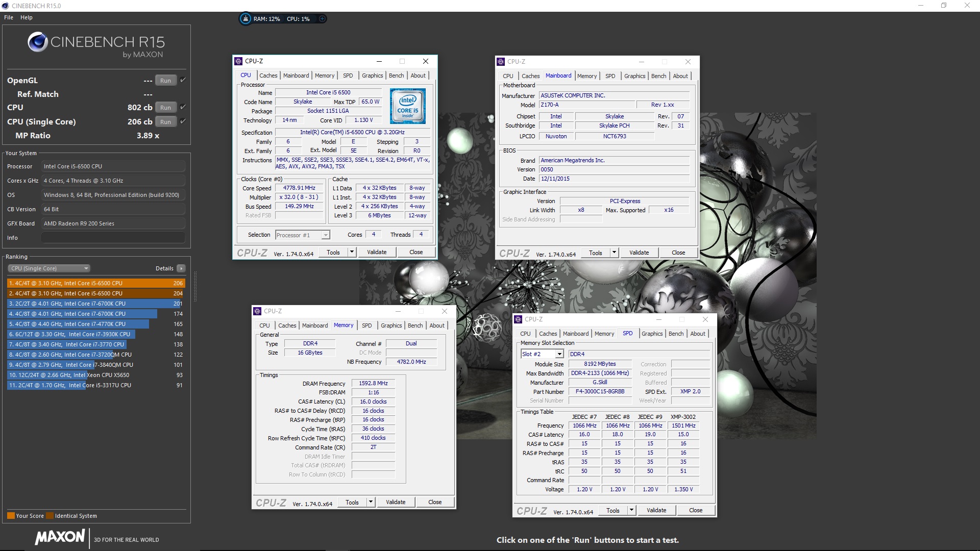This screenshot has height=551, width=980.
Task: Click the plus icon on the RAM/CPU overlay
Action: click(322, 19)
